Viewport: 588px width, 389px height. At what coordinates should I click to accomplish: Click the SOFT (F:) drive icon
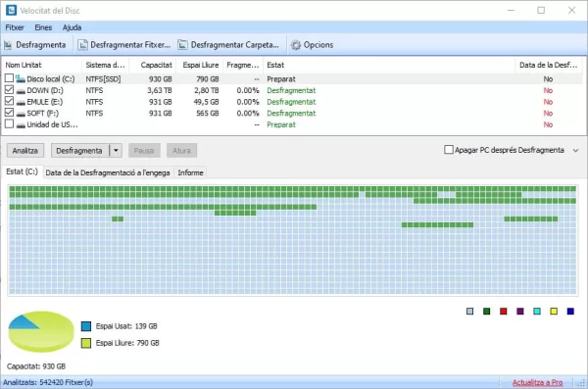(21, 114)
